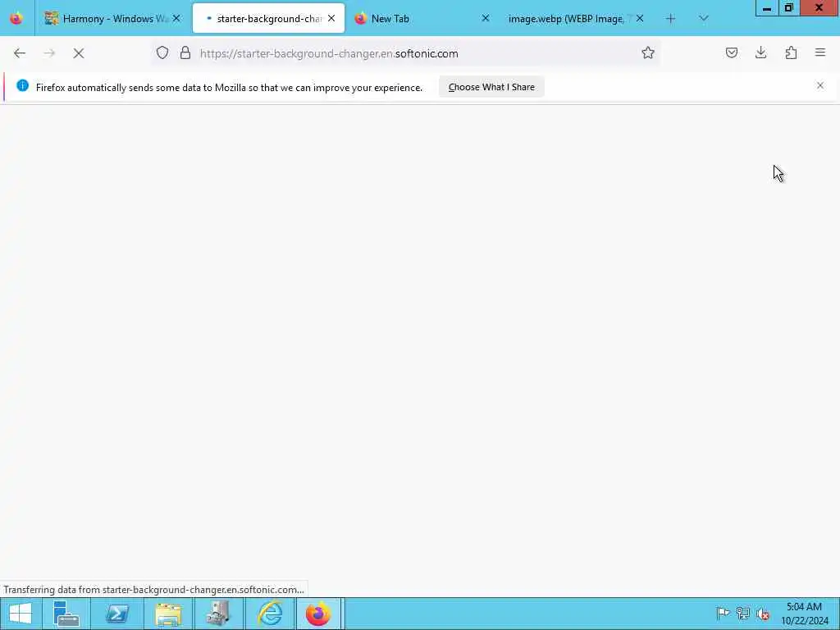Screen dimensions: 840x630
Task: Minimize the Firefox window
Action: [767, 8]
